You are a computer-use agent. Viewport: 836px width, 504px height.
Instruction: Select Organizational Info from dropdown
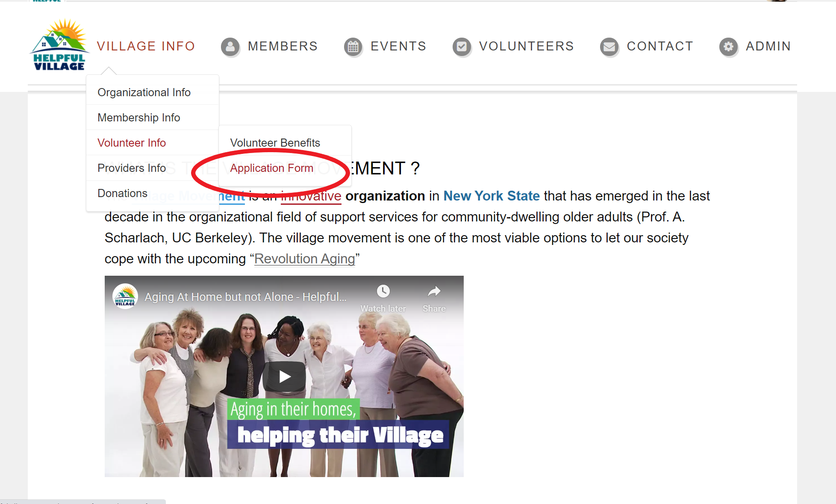[x=153, y=92]
